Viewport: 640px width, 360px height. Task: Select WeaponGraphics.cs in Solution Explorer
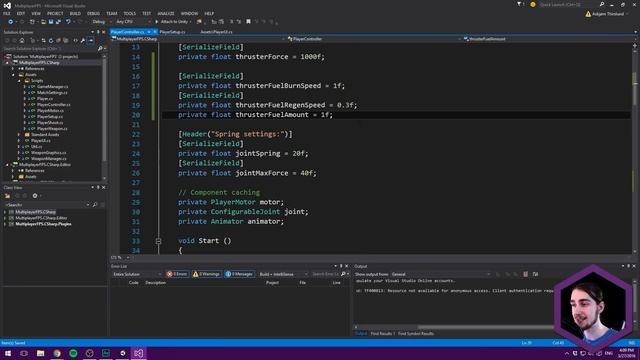click(x=49, y=153)
